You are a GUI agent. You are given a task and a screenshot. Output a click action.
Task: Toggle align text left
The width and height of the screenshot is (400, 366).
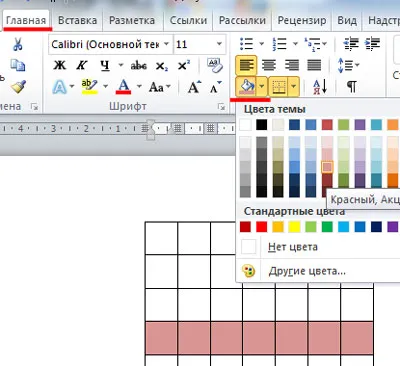(246, 65)
